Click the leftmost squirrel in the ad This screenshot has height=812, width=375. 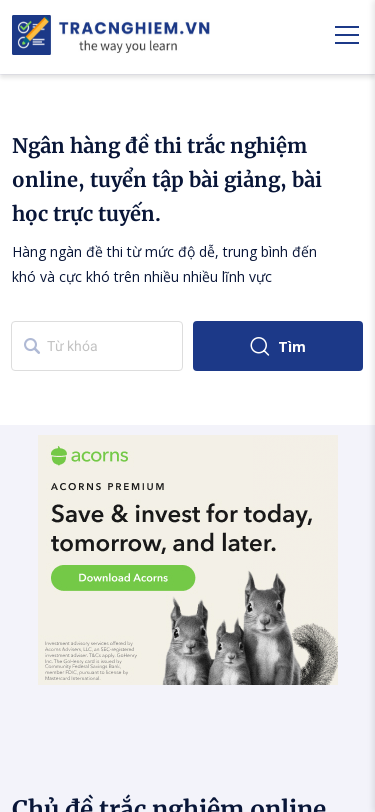(x=189, y=642)
